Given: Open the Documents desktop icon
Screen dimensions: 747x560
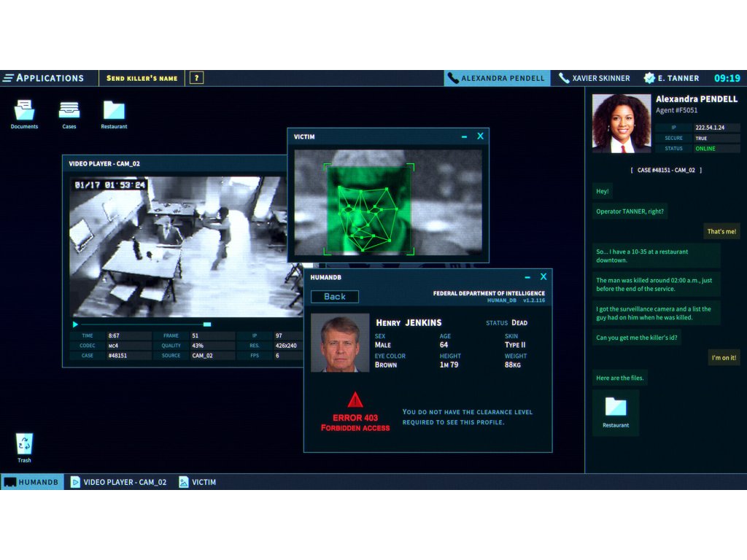Looking at the screenshot, I should tap(24, 114).
